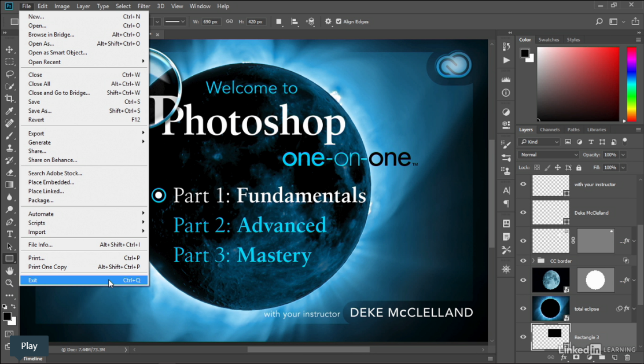Viewport: 644px width, 364px height.
Task: Click the share image icon
Action: (635, 21)
